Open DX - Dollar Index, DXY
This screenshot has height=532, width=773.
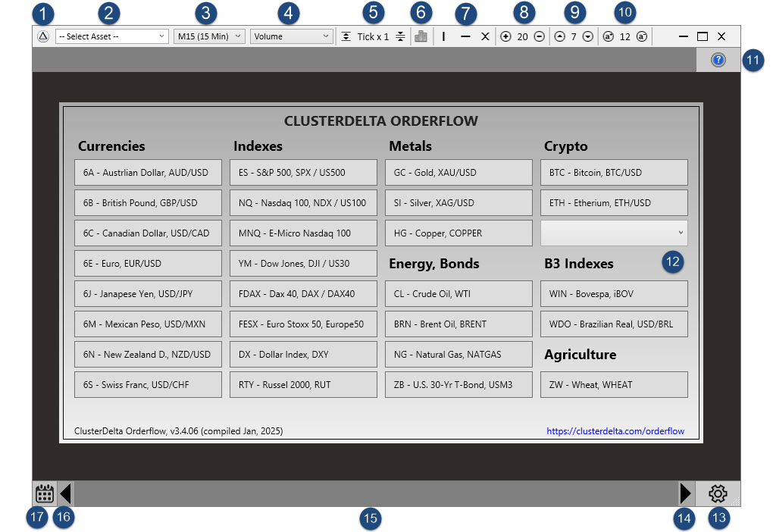point(303,355)
